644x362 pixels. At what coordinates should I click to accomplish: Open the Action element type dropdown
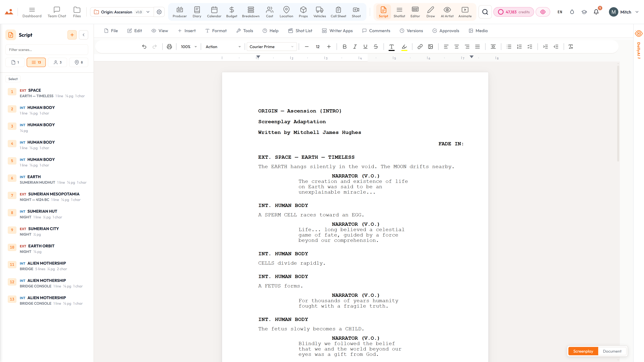223,47
